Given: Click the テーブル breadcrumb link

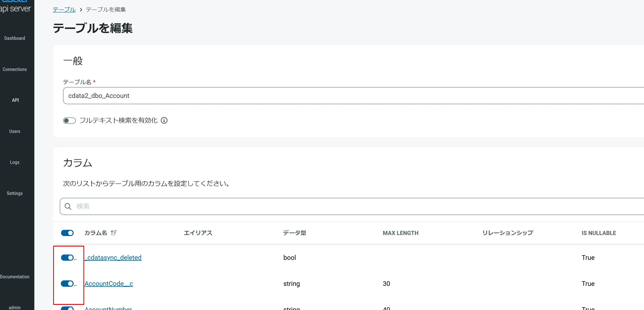Looking at the screenshot, I should click(64, 9).
